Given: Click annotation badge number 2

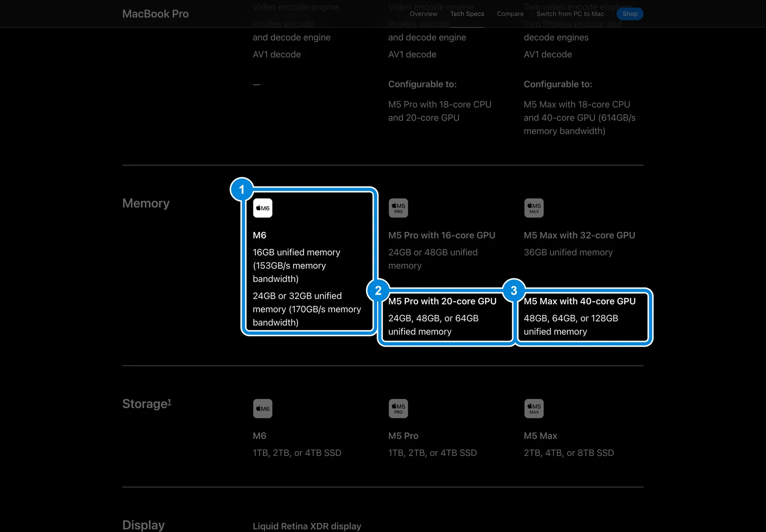Looking at the screenshot, I should coord(378,291).
